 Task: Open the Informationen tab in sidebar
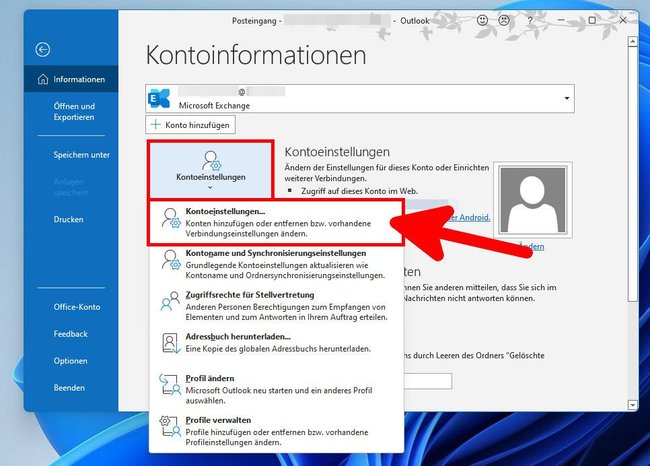[x=71, y=79]
